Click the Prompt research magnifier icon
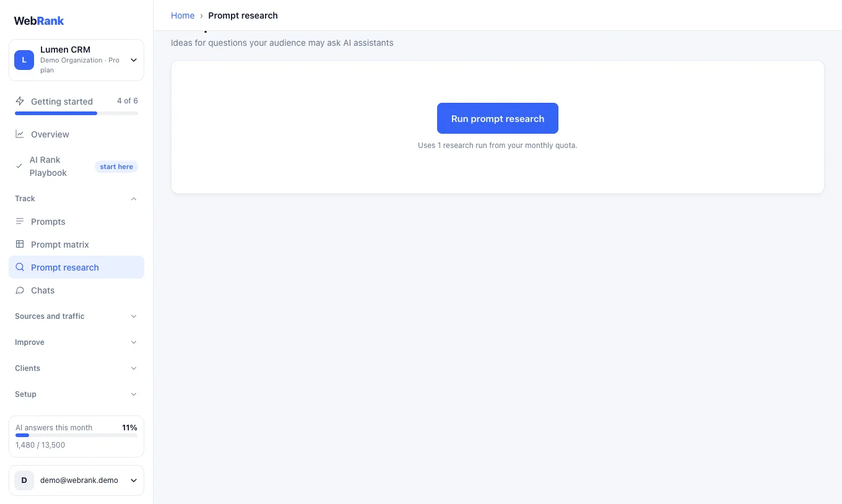The width and height of the screenshot is (842, 504). (x=20, y=267)
